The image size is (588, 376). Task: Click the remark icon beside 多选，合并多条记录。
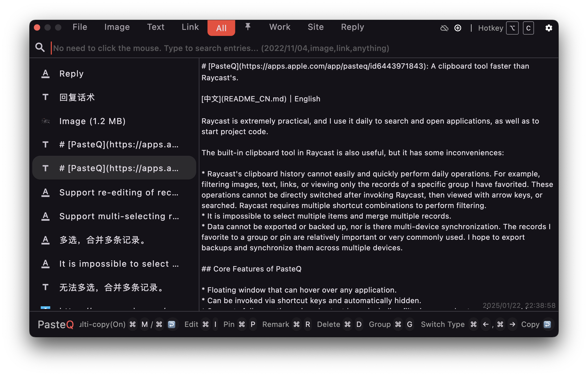(x=45, y=240)
